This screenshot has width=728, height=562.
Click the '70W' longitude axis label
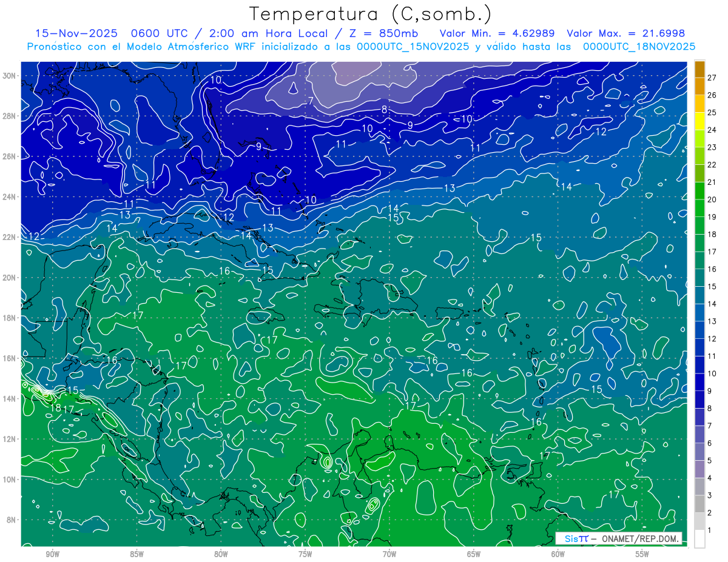pos(389,554)
